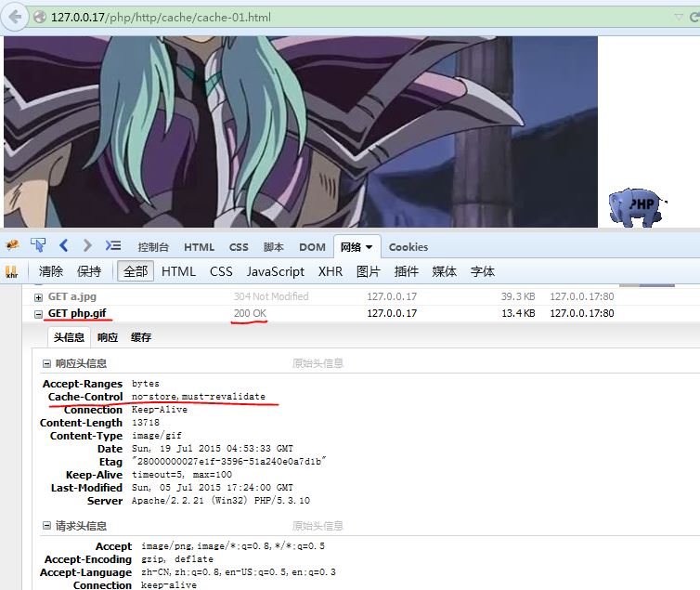Click the Server header value
This screenshot has width=700, height=590.
tap(221, 500)
